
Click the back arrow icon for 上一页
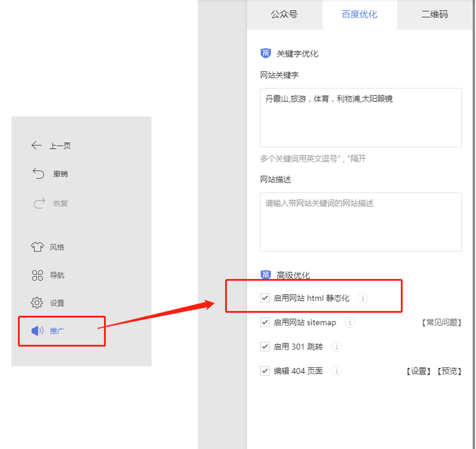[x=37, y=146]
